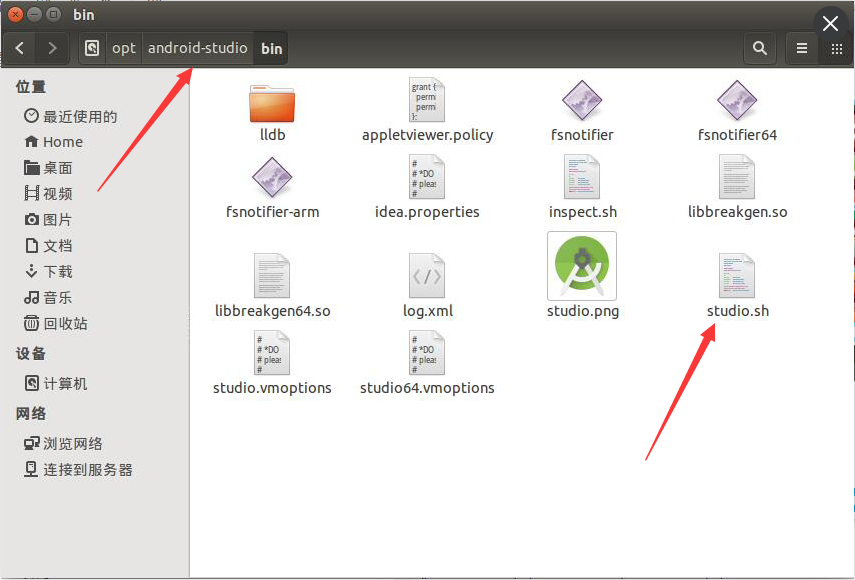
Task: Select the libbreakgen.so library icon
Action: pos(737,177)
